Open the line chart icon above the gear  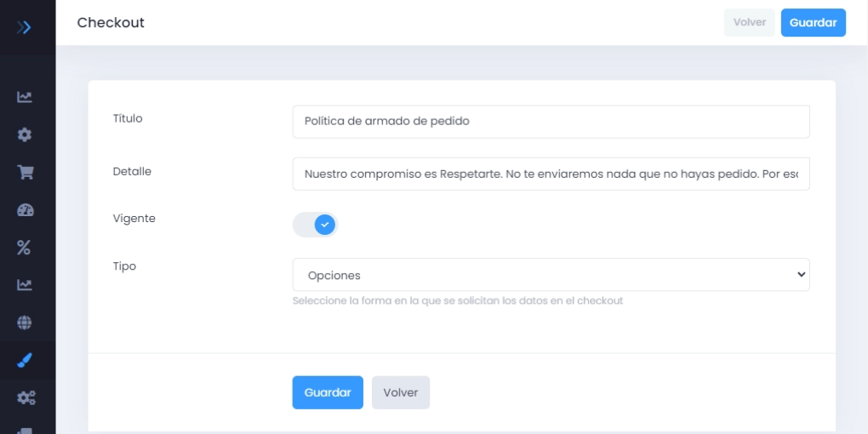click(25, 97)
